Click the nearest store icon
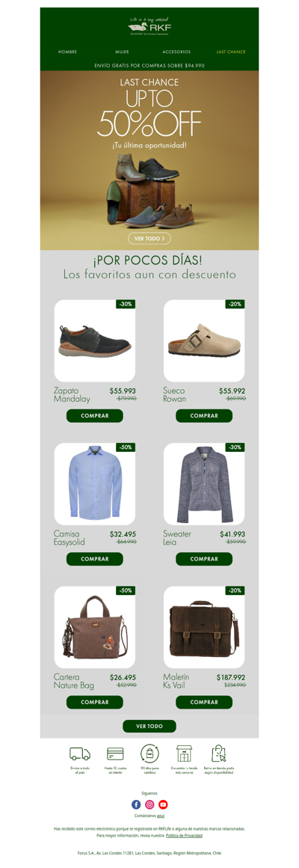Screen dimensions: 299x868 pos(184,753)
